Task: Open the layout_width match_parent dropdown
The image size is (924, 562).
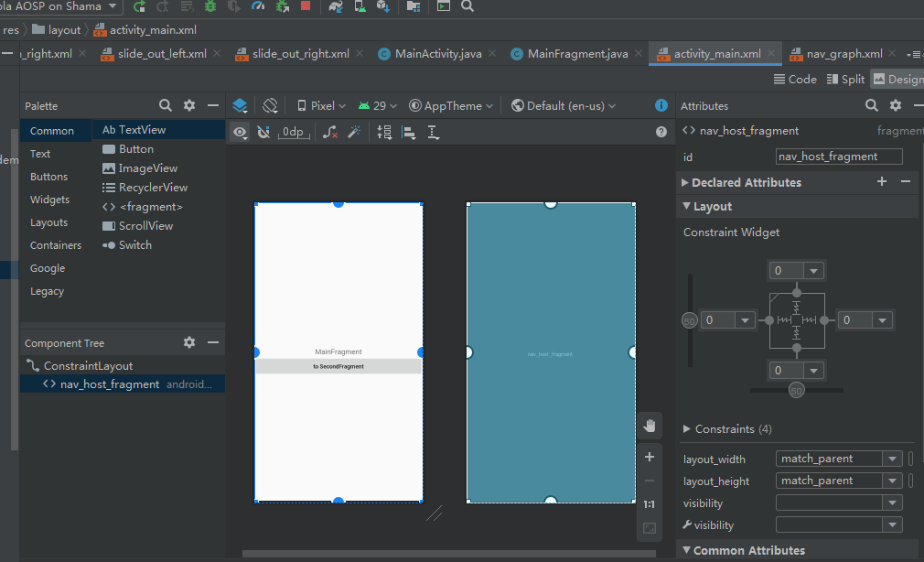Action: pos(891,459)
